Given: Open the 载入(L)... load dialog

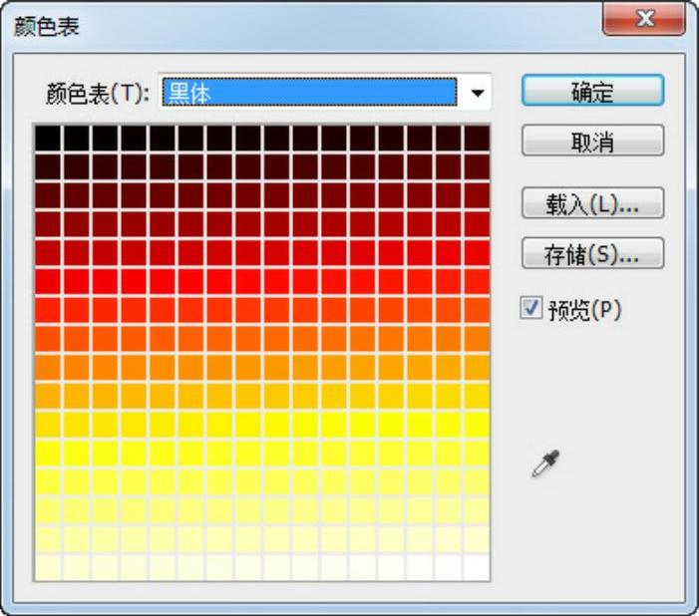Looking at the screenshot, I should [x=592, y=205].
